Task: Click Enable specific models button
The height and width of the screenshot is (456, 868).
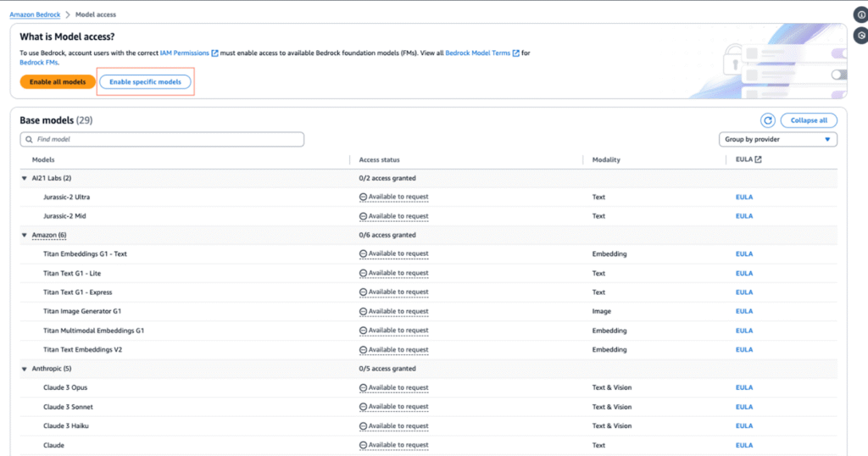Action: coord(146,81)
